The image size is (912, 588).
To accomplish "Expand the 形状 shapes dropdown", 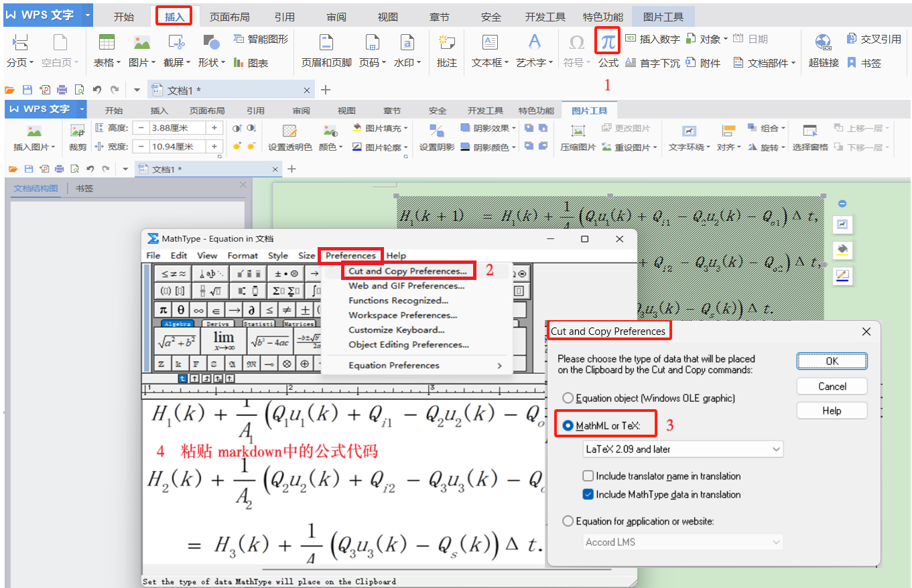I will [x=223, y=63].
